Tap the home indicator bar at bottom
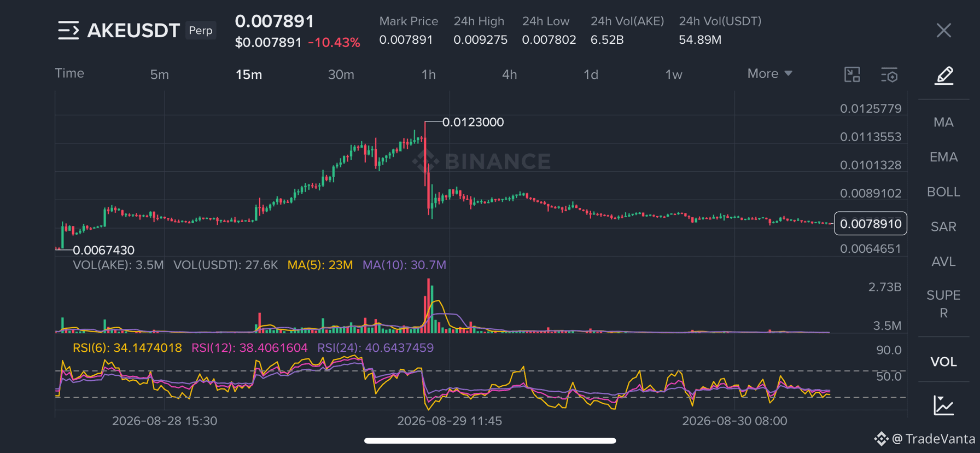Viewport: 980px width, 453px height. pyautogui.click(x=490, y=440)
